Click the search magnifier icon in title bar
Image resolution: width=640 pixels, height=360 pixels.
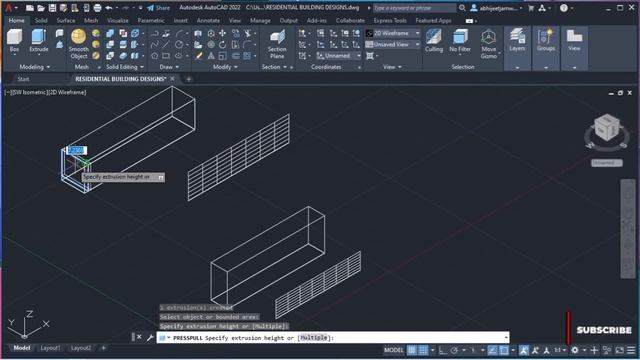coord(462,8)
